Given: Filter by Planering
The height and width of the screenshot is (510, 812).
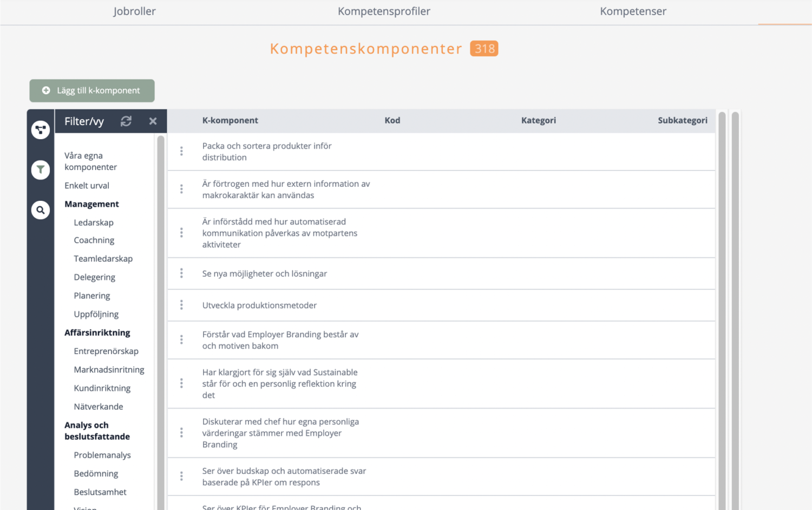Looking at the screenshot, I should [92, 296].
